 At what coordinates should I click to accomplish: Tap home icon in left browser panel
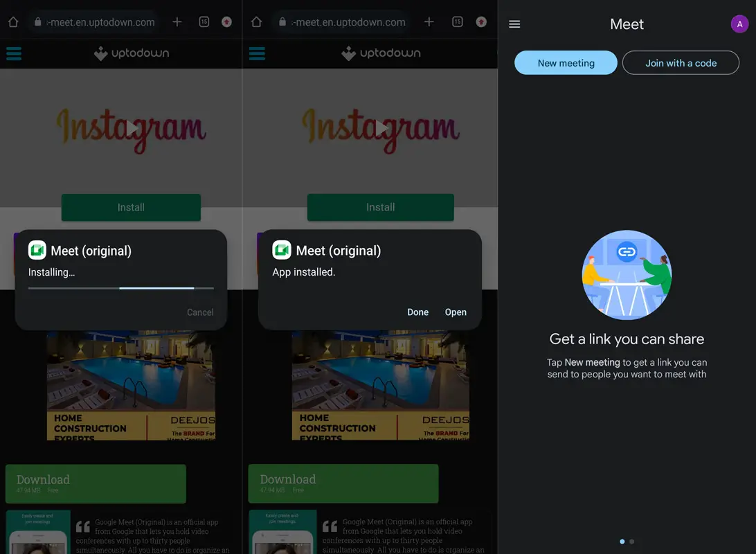[13, 22]
